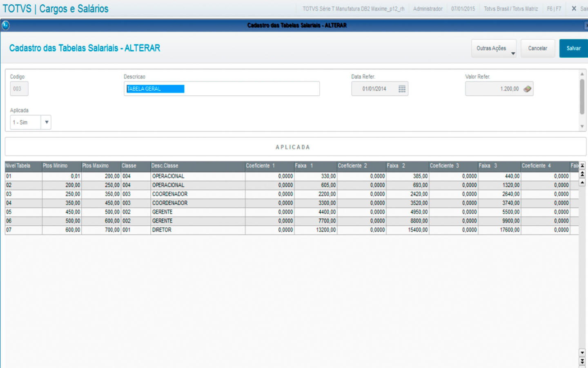Click the Cancelar button
This screenshot has height=368, width=588.
point(537,48)
